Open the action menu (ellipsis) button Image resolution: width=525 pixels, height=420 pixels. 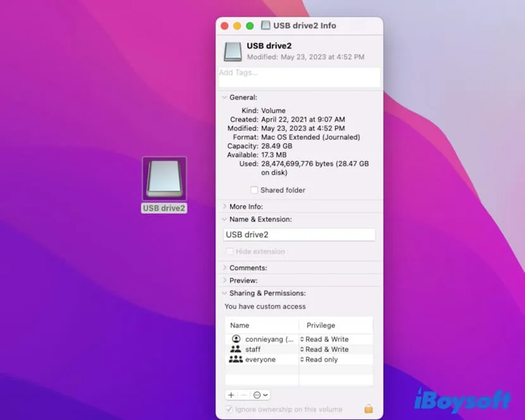[x=260, y=395]
